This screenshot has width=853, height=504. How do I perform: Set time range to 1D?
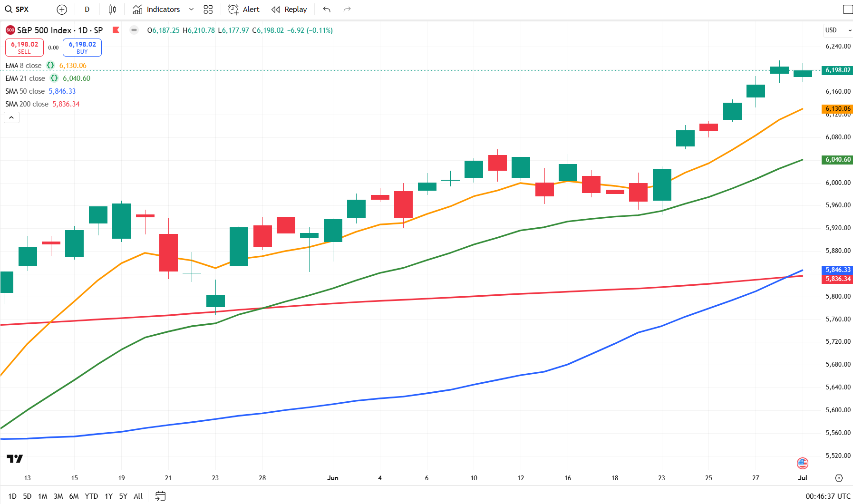pos(12,496)
